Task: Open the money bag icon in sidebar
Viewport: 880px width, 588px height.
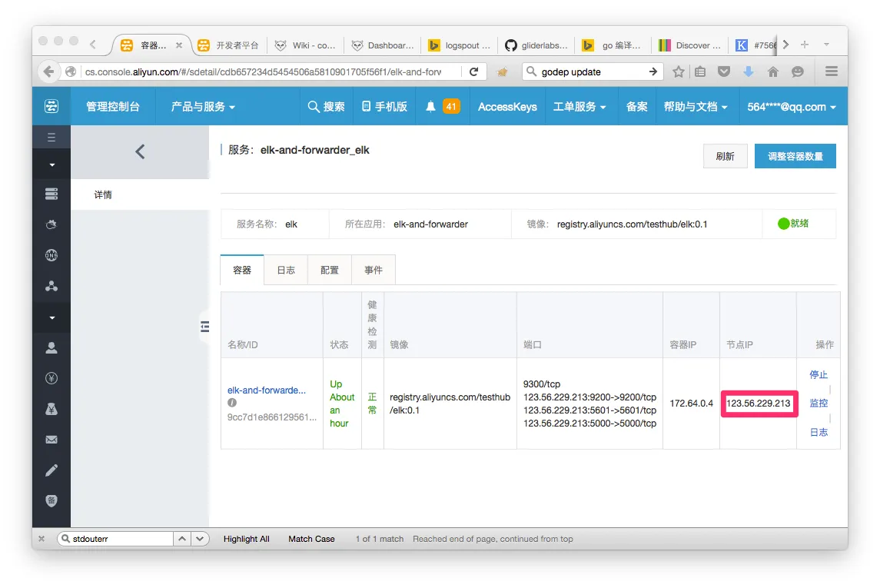Action: tap(51, 409)
